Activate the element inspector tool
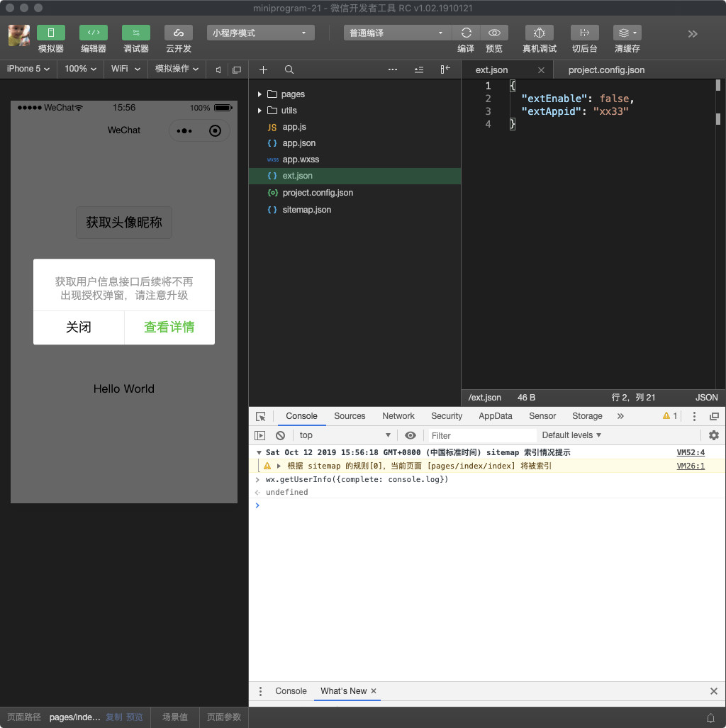Viewport: 726px width, 728px height. (x=261, y=417)
